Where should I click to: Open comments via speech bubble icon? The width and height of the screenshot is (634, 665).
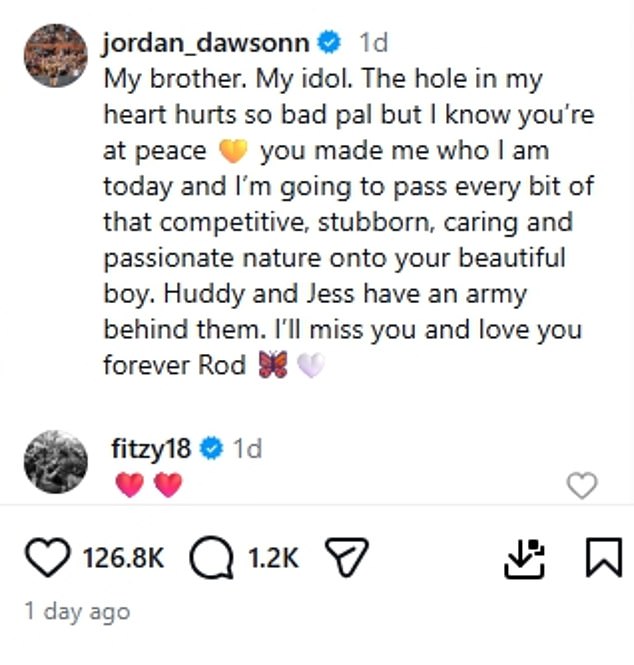point(211,558)
